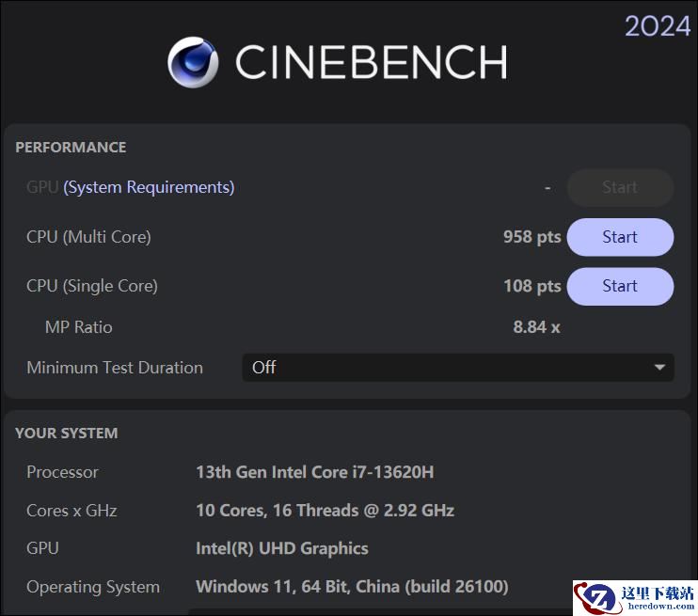
Task: Click the disabled GPU Start button
Action: coord(620,187)
